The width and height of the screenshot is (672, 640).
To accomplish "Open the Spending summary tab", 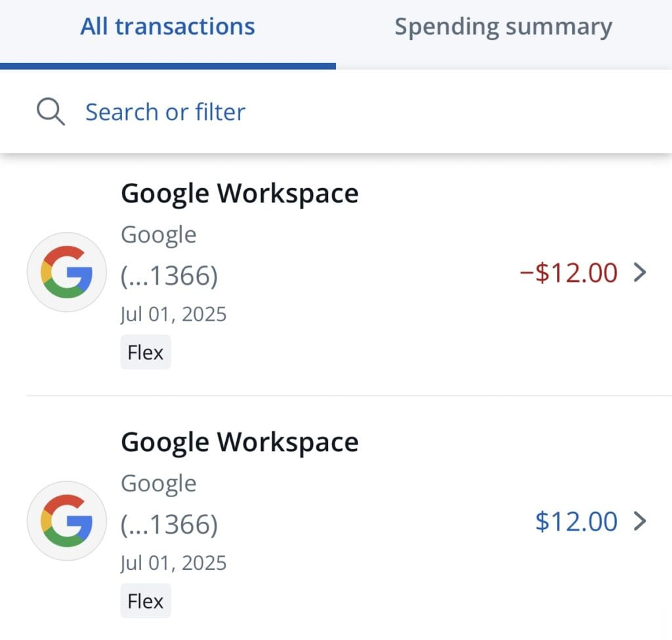I will click(x=503, y=27).
